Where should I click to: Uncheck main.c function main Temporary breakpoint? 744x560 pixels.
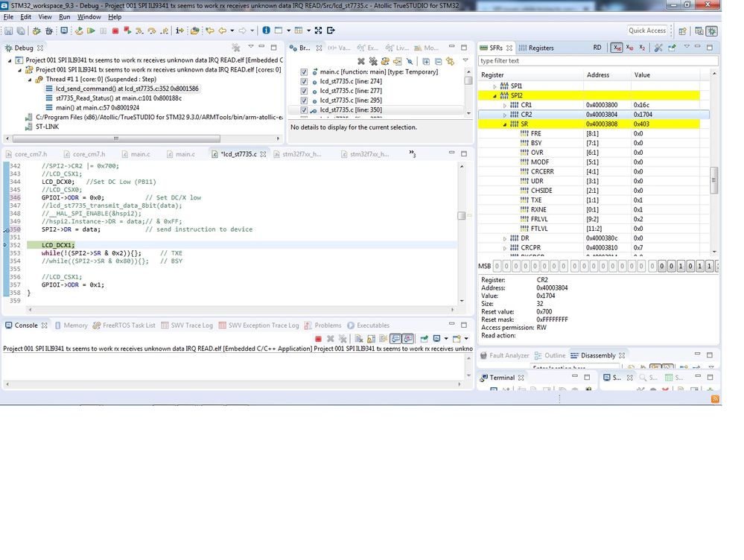[x=304, y=72]
